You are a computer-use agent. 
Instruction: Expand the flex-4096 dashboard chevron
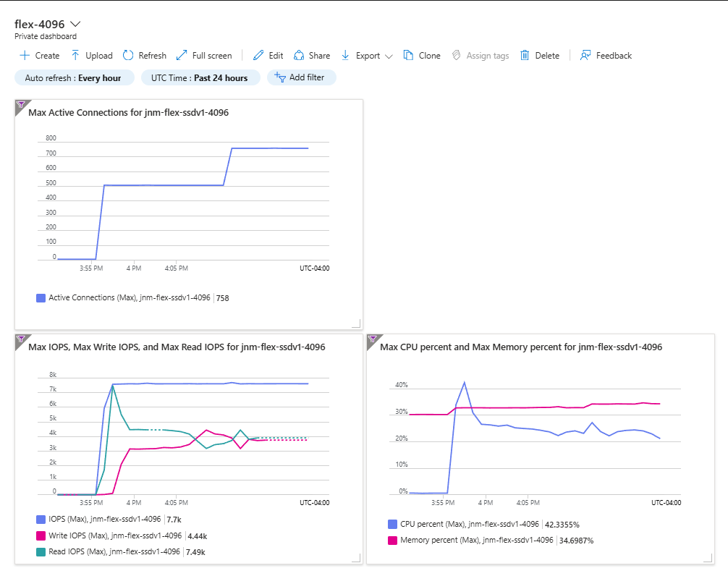(x=75, y=24)
